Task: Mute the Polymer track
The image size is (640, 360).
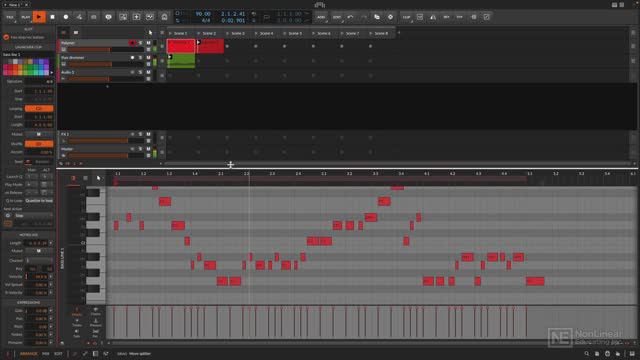Action: 149,43
